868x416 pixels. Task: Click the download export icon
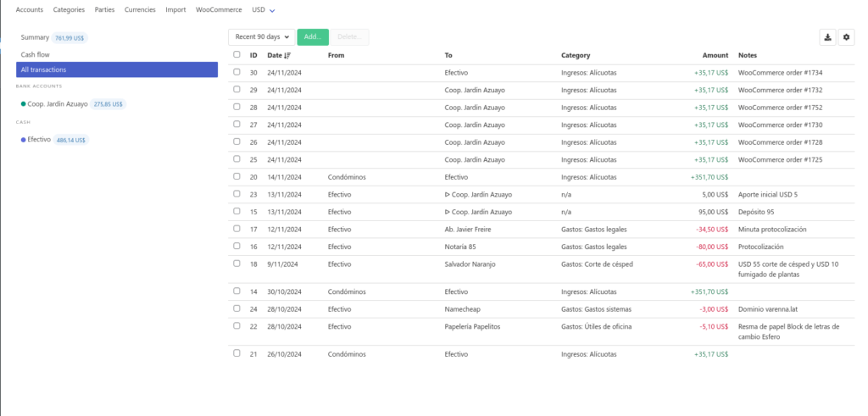coord(826,37)
